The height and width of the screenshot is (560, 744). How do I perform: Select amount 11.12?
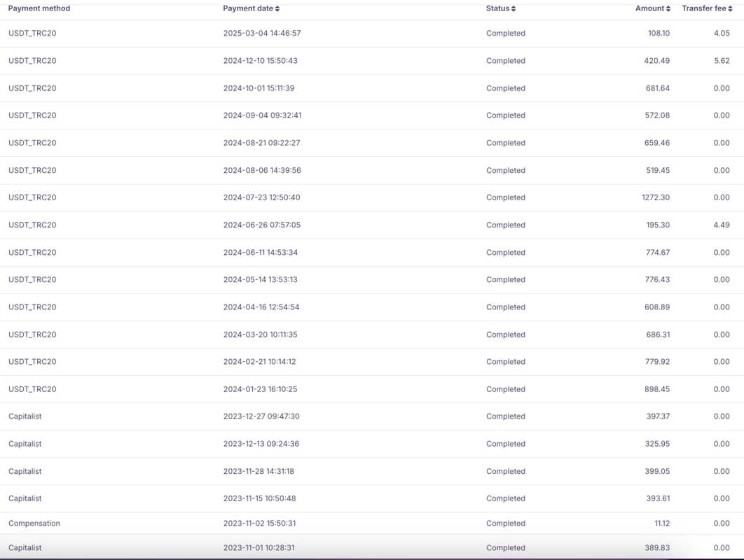[x=662, y=524]
